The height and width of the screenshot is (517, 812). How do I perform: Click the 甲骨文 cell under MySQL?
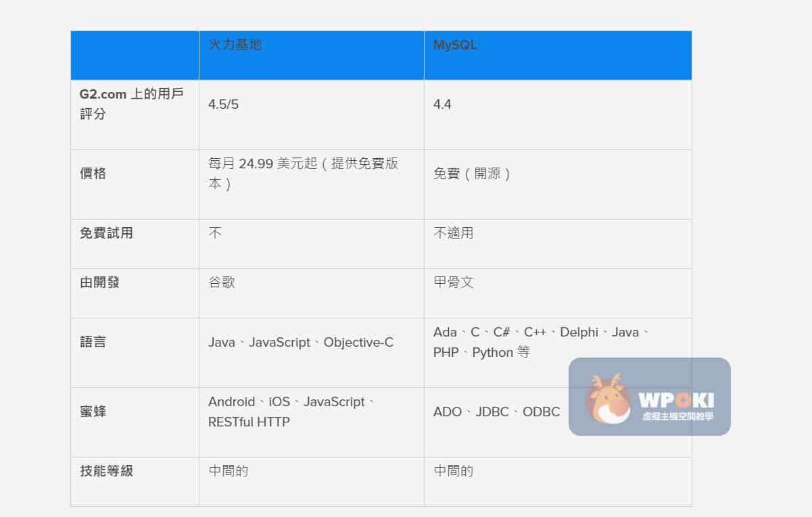[452, 282]
